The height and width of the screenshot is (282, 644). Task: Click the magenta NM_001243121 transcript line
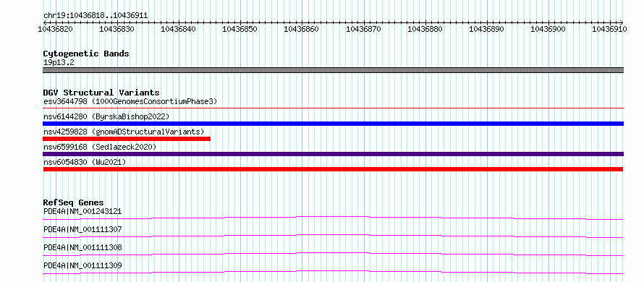click(x=333, y=218)
